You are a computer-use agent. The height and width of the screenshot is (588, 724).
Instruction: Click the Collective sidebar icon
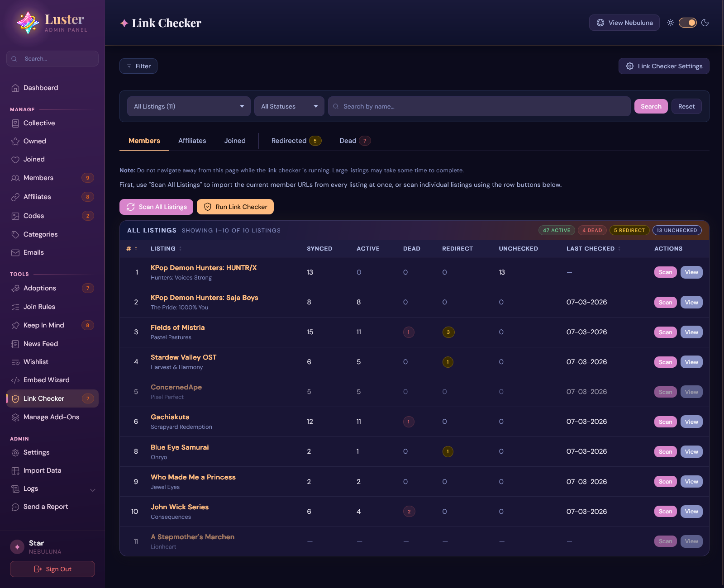pyautogui.click(x=15, y=123)
